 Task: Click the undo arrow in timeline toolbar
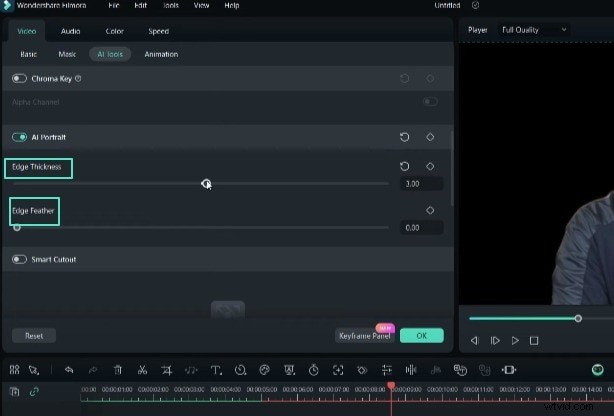point(69,370)
